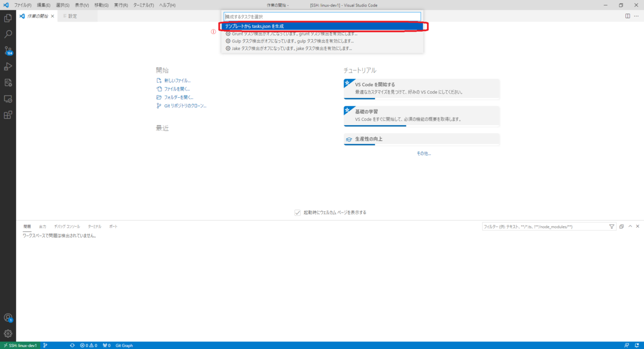Open the Accounts icon in activity bar
The height and width of the screenshot is (349, 644).
tap(8, 317)
